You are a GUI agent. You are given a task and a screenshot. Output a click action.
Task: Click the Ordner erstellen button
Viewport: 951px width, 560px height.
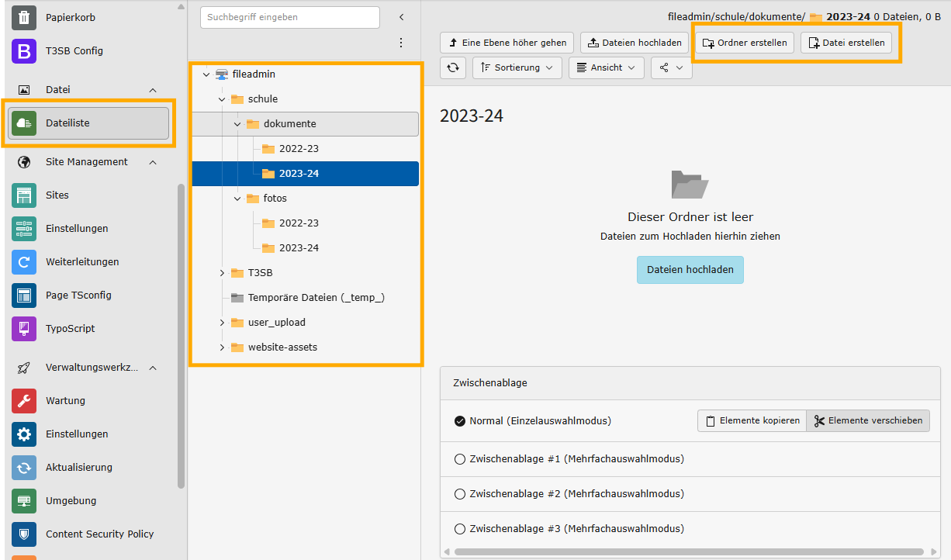click(744, 43)
